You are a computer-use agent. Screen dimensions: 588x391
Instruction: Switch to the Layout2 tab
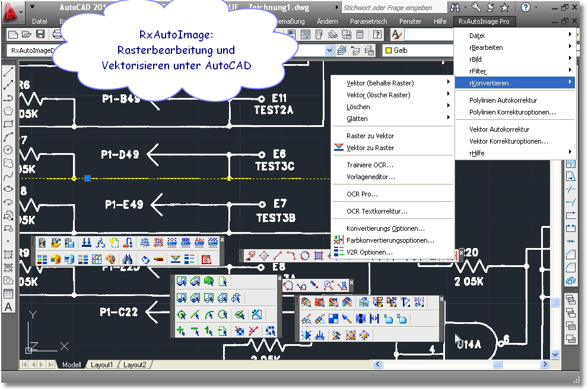coord(134,365)
